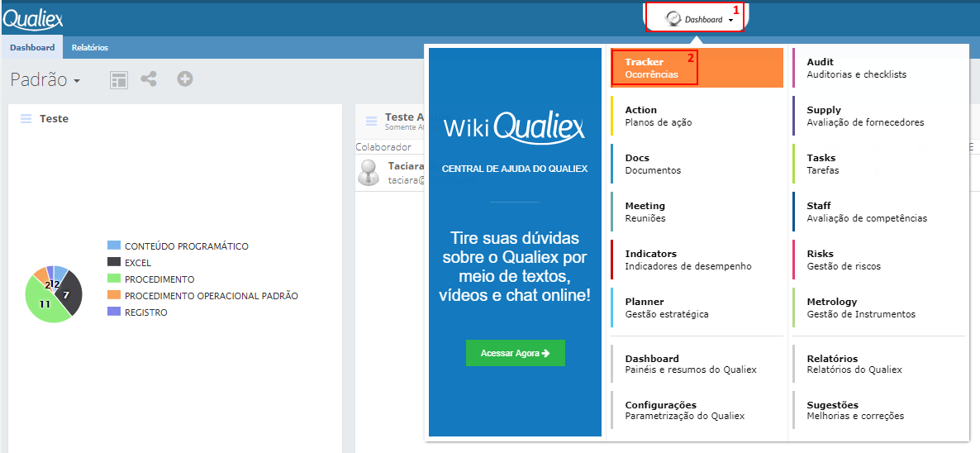Open Risks Gestão de riscos module

coord(878,260)
